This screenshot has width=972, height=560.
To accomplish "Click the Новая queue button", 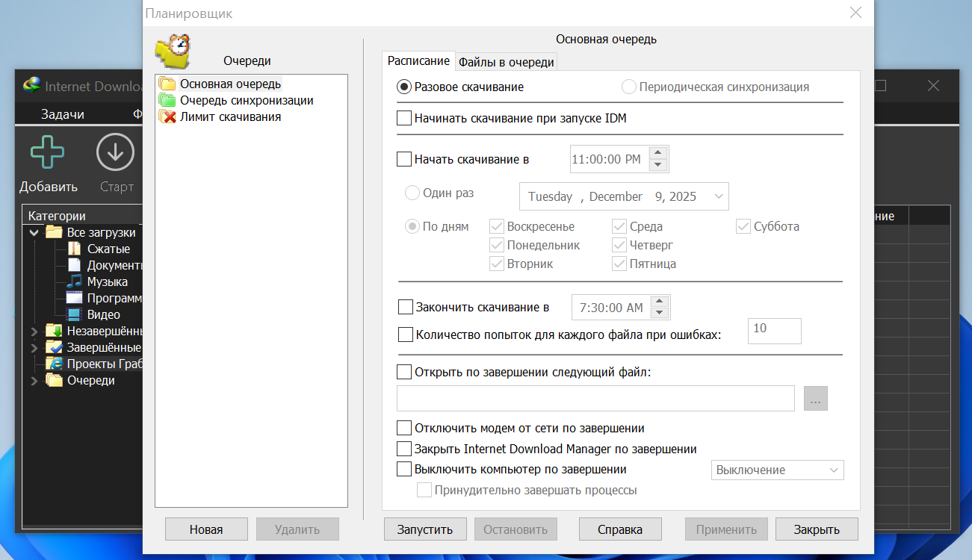I will click(205, 529).
